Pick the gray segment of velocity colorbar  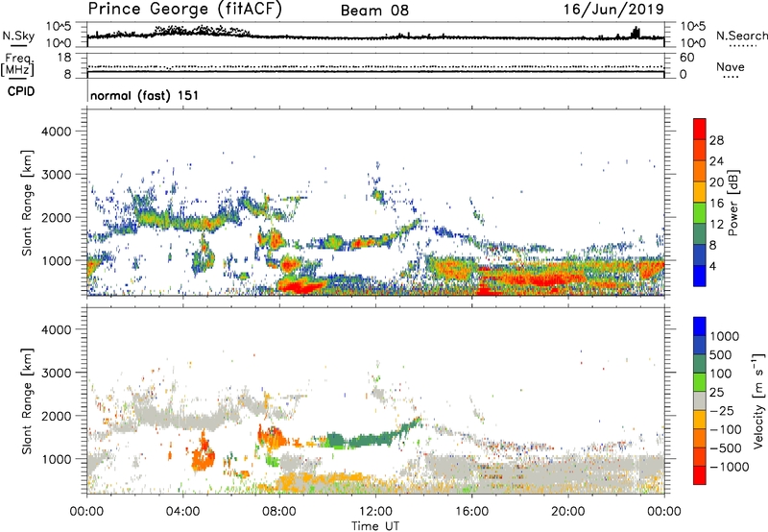tap(700, 400)
